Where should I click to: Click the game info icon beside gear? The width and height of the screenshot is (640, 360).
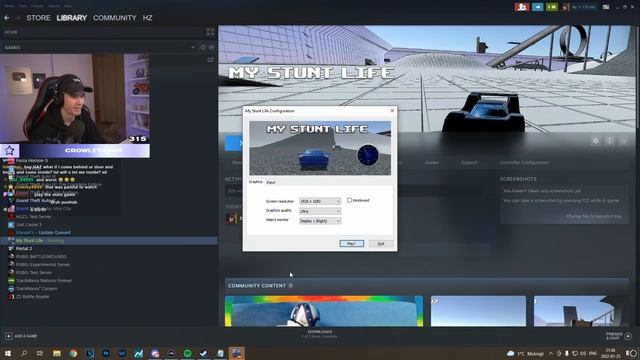coord(610,141)
